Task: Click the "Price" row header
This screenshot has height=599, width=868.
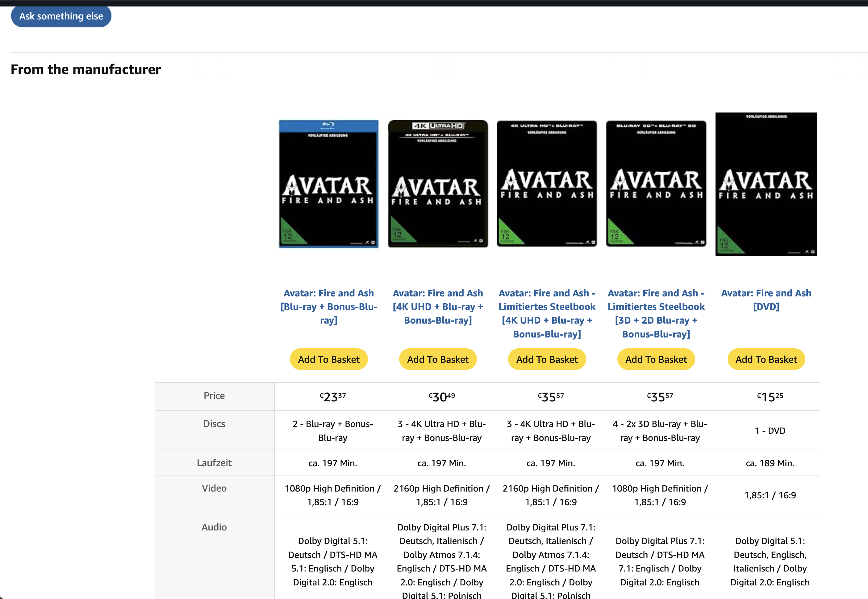Action: coord(214,396)
